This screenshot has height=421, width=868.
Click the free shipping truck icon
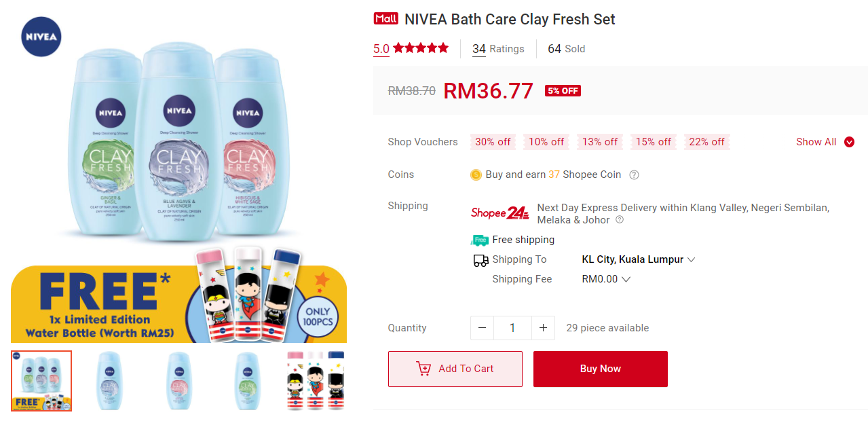480,240
